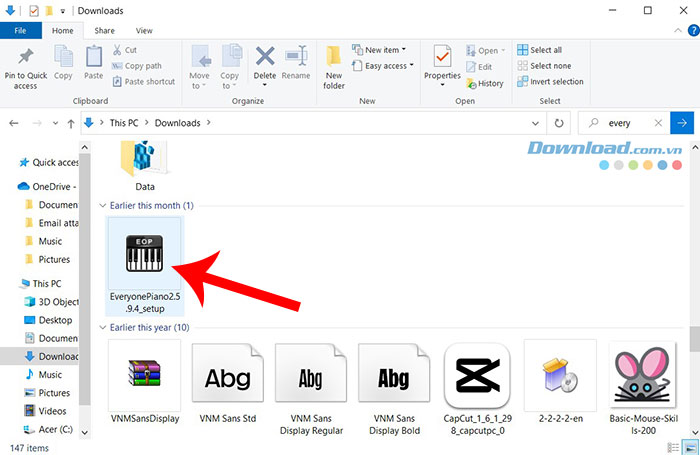Click the Up one level arrow

pos(69,123)
